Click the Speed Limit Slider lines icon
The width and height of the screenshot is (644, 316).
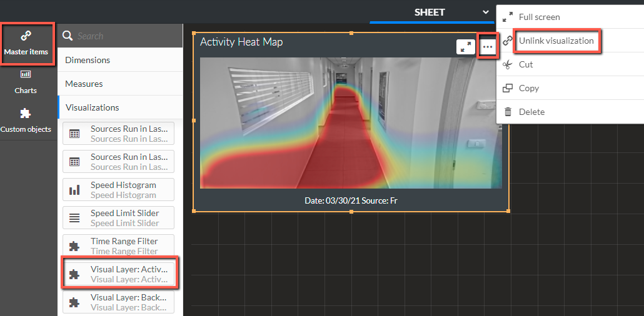(74, 218)
